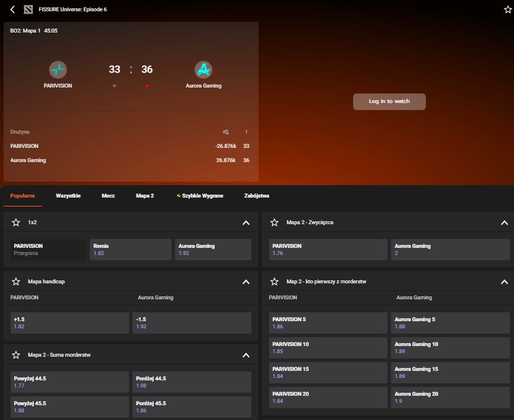Collapse Map 2 - kto pierwszy z morderstw section
The image size is (514, 420).
[505, 282]
